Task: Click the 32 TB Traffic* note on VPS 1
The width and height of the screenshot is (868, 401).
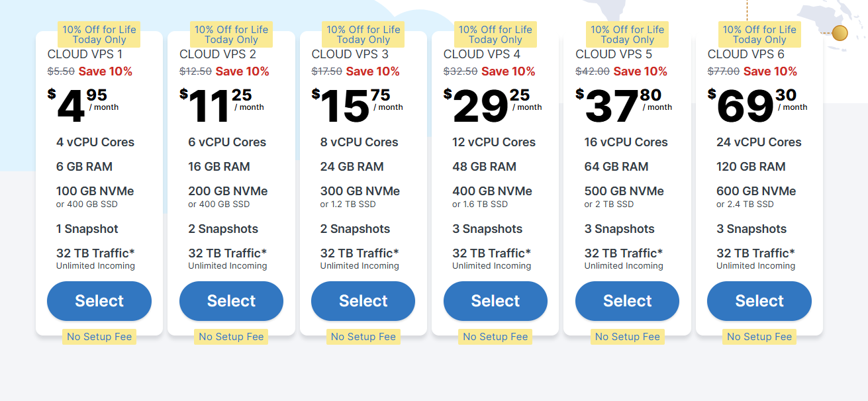Action: click(x=95, y=253)
